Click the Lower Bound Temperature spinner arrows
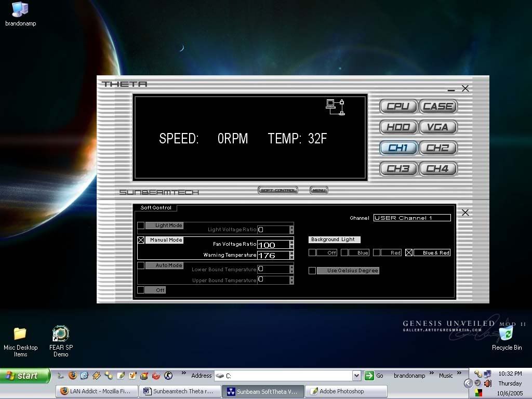This screenshot has width=532, height=399. pyautogui.click(x=291, y=269)
